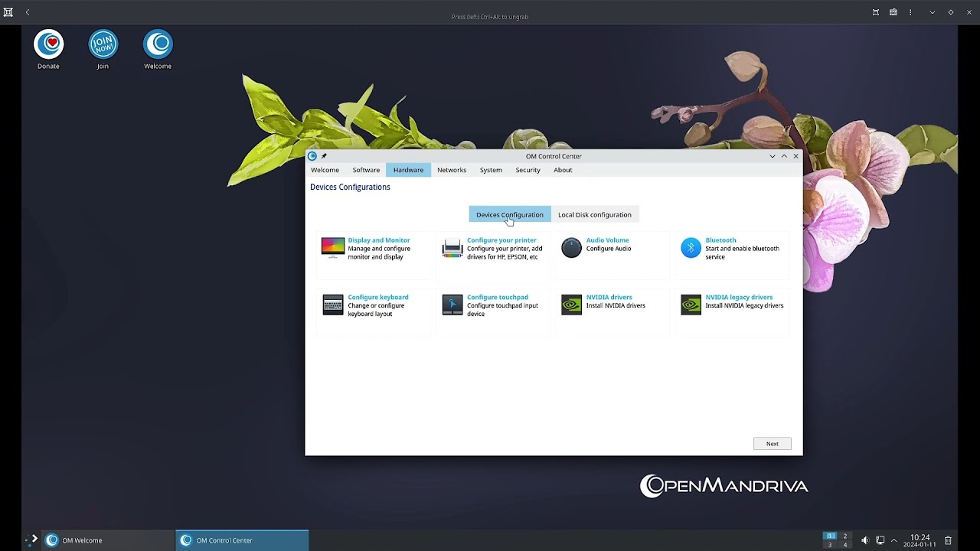Open the three-dot menu in the top viewer bar
The image size is (980, 551).
(910, 12)
